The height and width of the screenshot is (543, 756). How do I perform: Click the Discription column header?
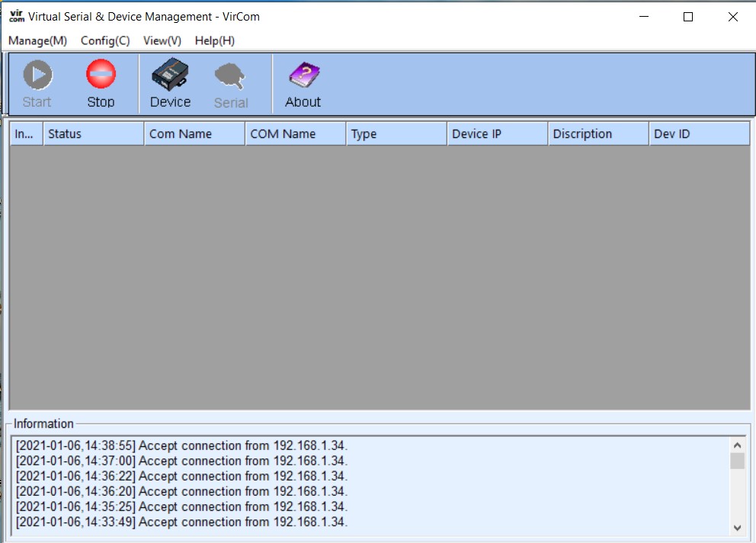(597, 134)
